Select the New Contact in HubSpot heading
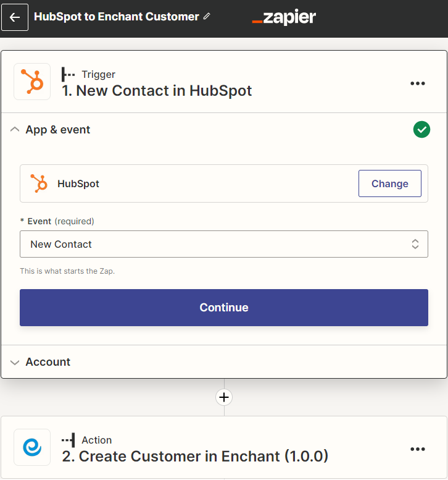Screen dimensions: 448x480 click(157, 91)
